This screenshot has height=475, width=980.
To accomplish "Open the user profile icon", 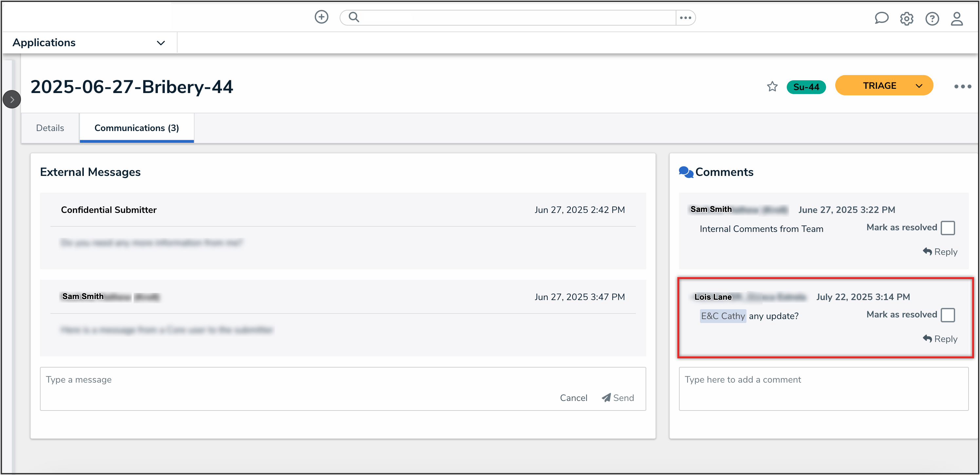I will [x=956, y=19].
